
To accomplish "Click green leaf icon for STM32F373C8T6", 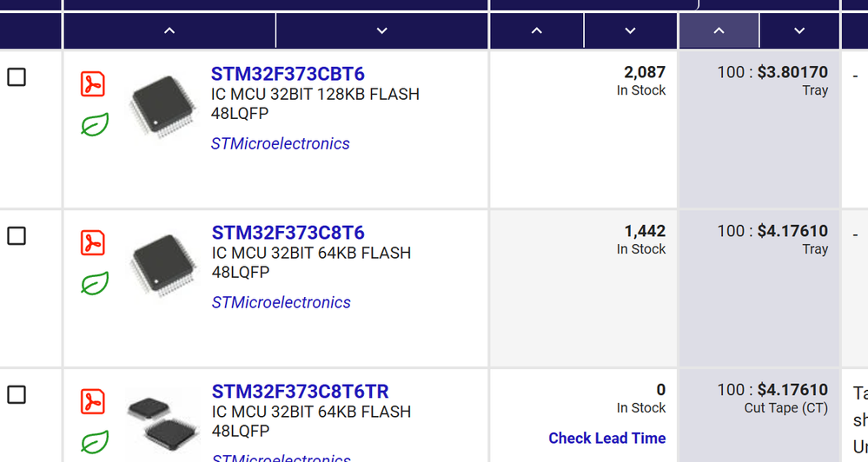I will pyautogui.click(x=94, y=284).
